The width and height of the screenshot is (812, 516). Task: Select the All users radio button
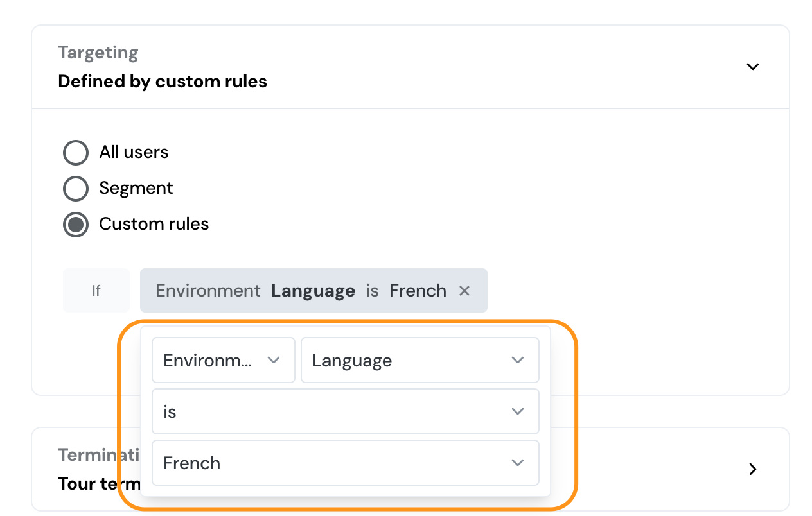pyautogui.click(x=76, y=153)
